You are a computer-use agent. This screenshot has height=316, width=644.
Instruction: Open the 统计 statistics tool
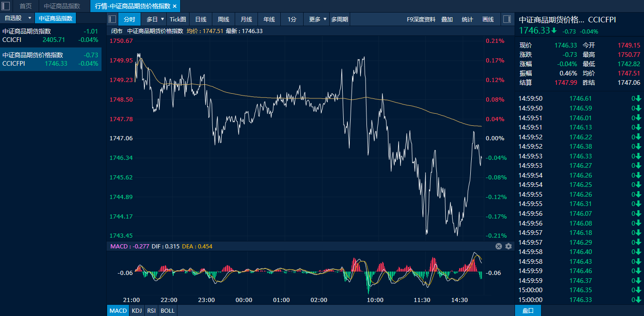[467, 19]
